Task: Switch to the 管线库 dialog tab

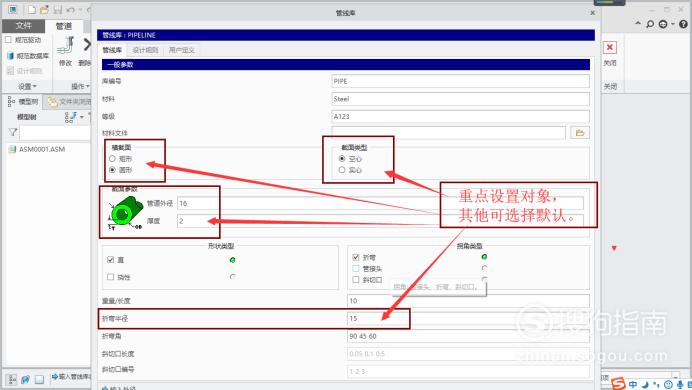Action: 112,50
